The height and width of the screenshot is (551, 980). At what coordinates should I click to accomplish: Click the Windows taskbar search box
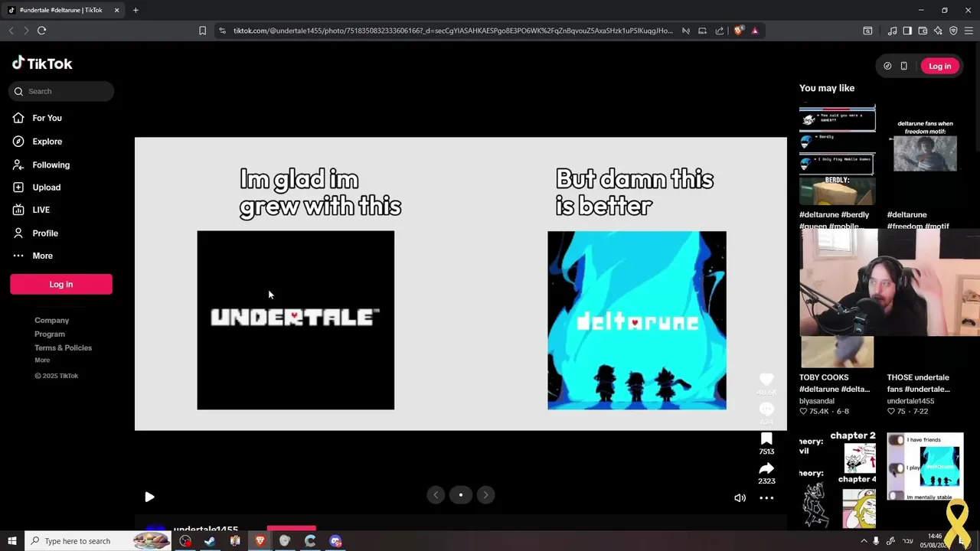click(x=97, y=541)
